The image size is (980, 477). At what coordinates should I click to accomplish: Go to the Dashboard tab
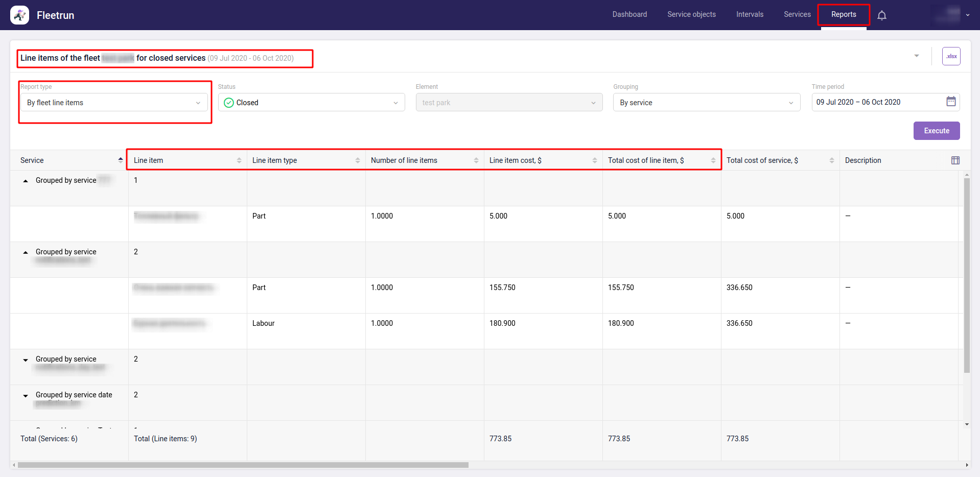coord(629,14)
